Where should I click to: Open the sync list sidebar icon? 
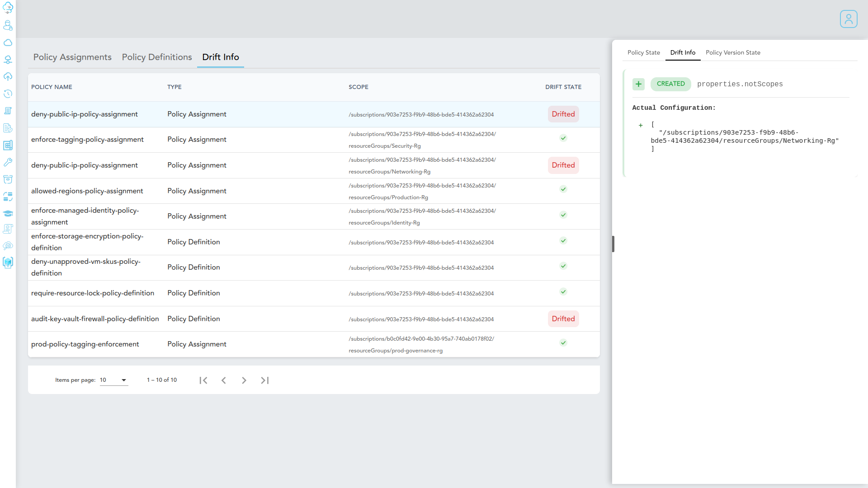(x=8, y=197)
